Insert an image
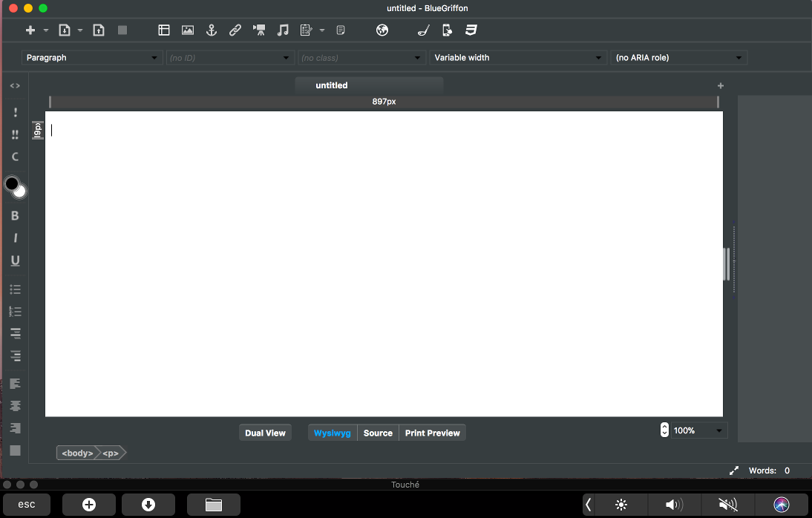 188,30
